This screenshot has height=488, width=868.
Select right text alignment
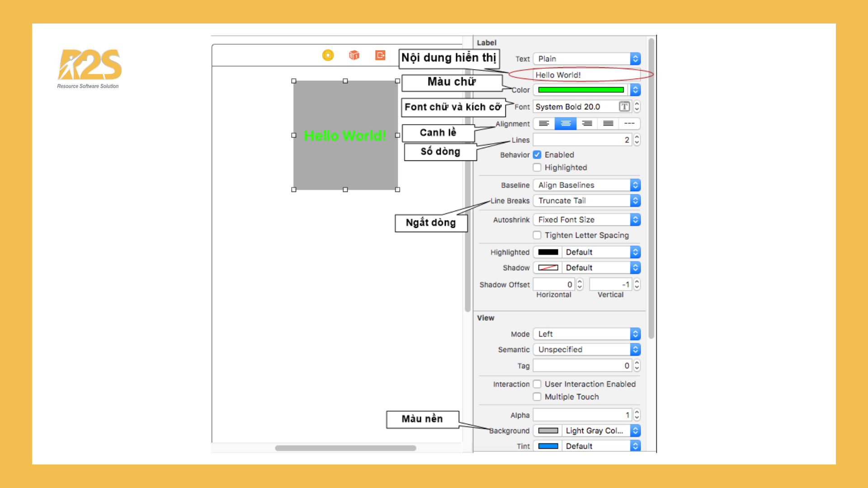(587, 123)
